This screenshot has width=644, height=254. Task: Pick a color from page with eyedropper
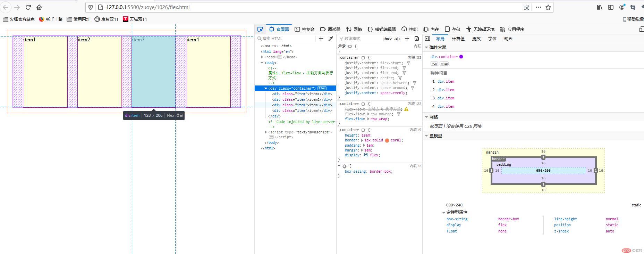tap(331, 39)
